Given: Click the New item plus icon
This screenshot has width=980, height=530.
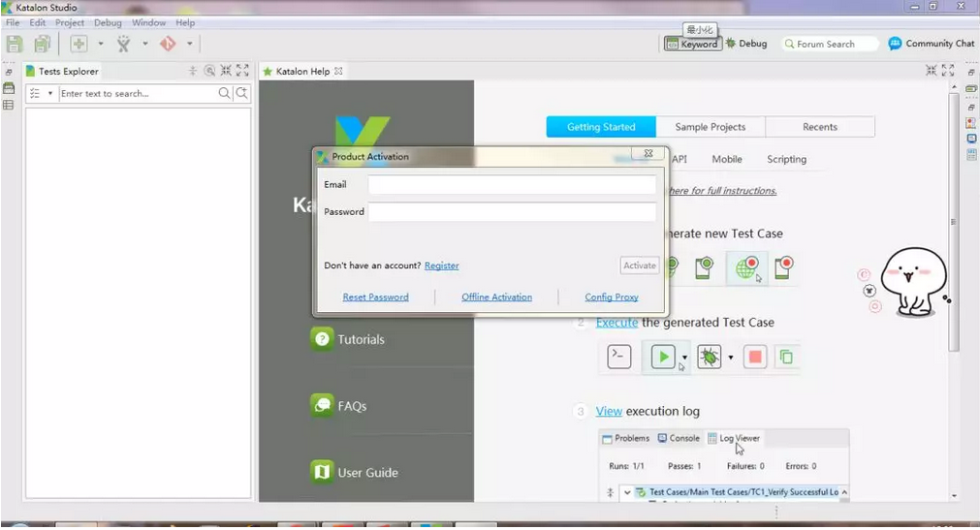Looking at the screenshot, I should (x=79, y=44).
